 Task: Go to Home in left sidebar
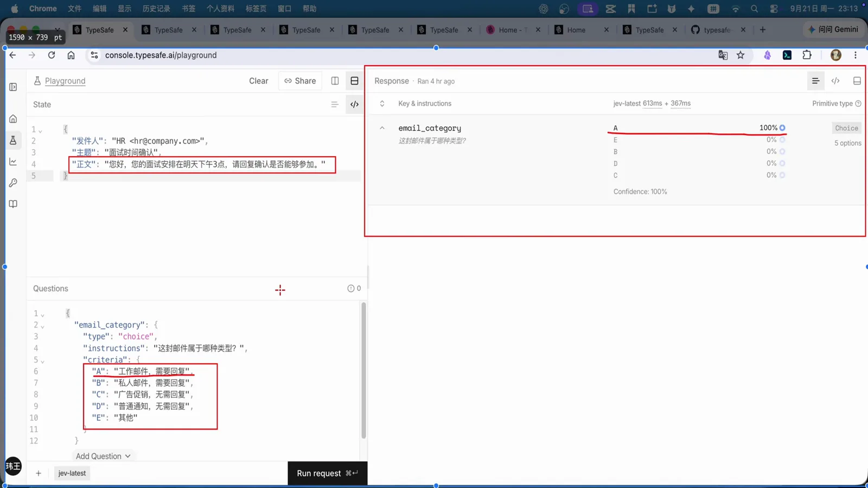[x=13, y=119]
